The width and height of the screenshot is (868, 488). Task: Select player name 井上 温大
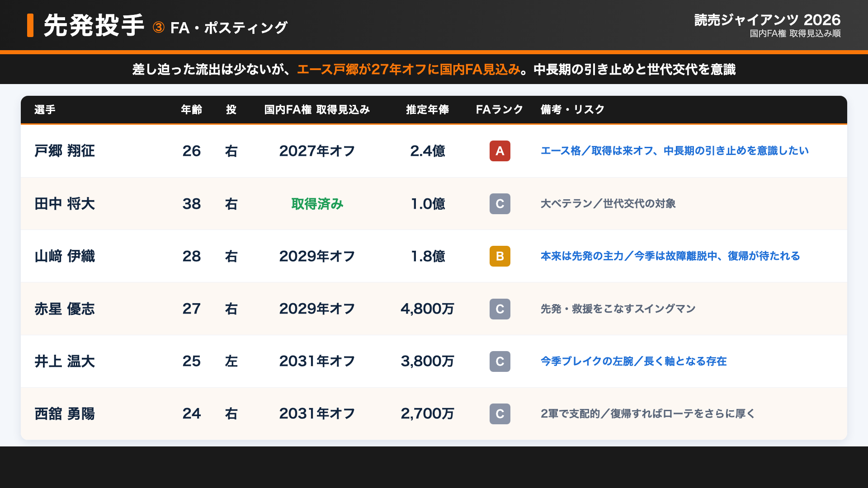pos(65,361)
